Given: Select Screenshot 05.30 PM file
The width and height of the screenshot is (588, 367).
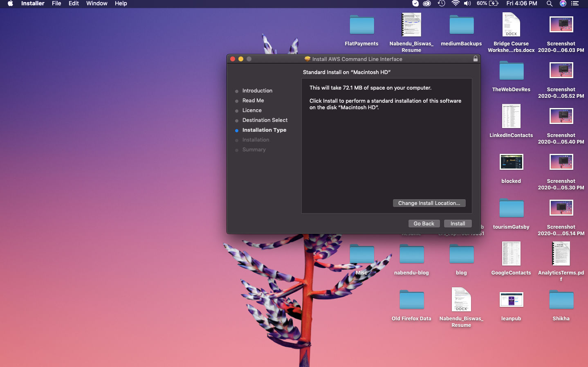Looking at the screenshot, I should point(561,162).
